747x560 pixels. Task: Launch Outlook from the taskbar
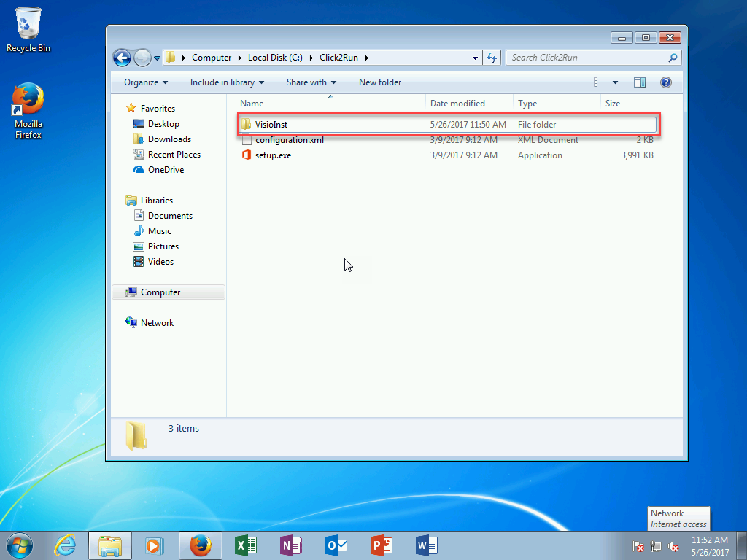coord(336,545)
